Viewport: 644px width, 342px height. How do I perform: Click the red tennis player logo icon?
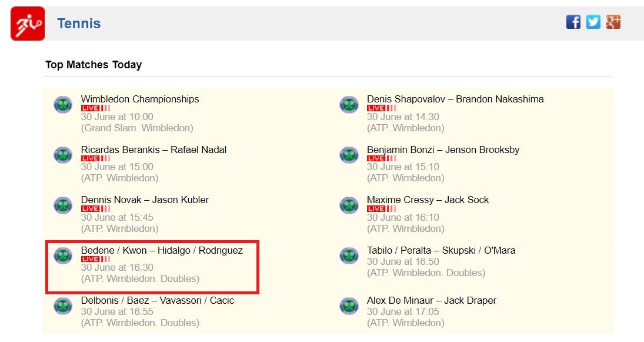click(x=28, y=24)
